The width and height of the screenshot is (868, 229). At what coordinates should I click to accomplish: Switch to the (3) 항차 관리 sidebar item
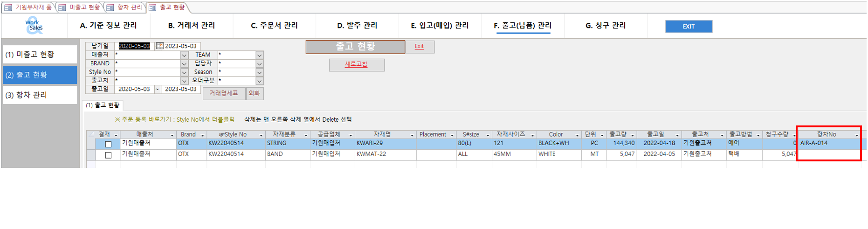pos(40,95)
